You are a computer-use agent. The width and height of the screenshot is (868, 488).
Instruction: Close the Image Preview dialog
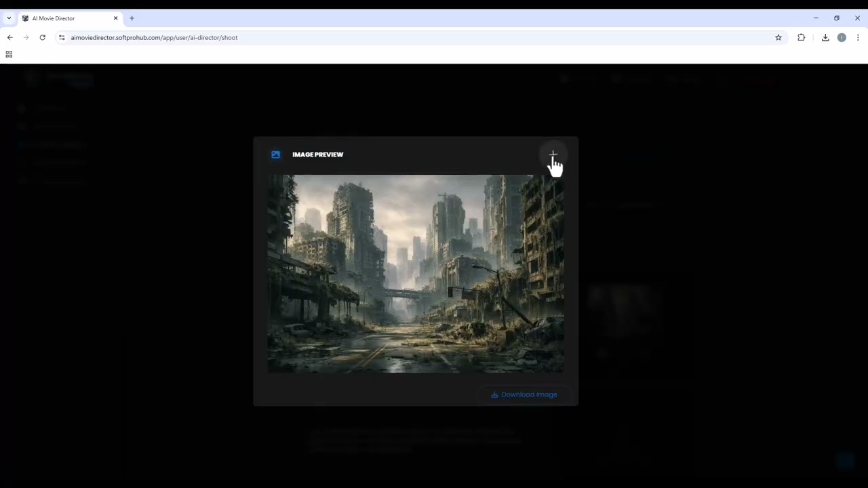coord(553,155)
